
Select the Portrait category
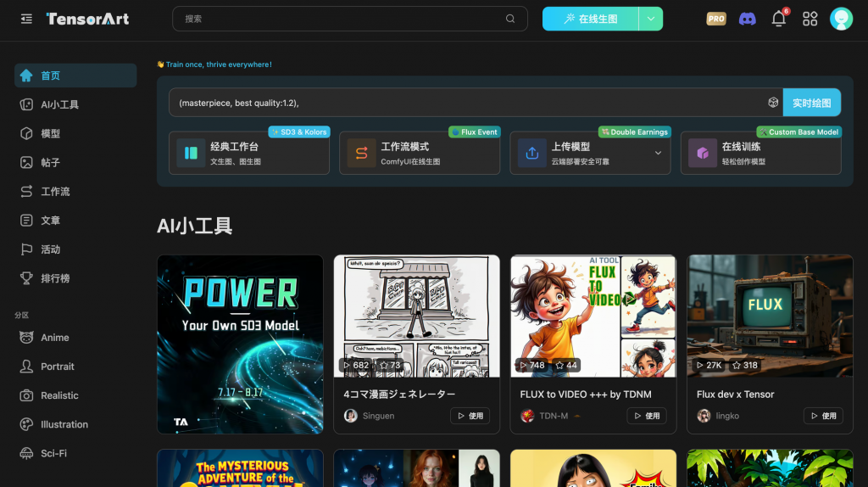tap(75, 367)
